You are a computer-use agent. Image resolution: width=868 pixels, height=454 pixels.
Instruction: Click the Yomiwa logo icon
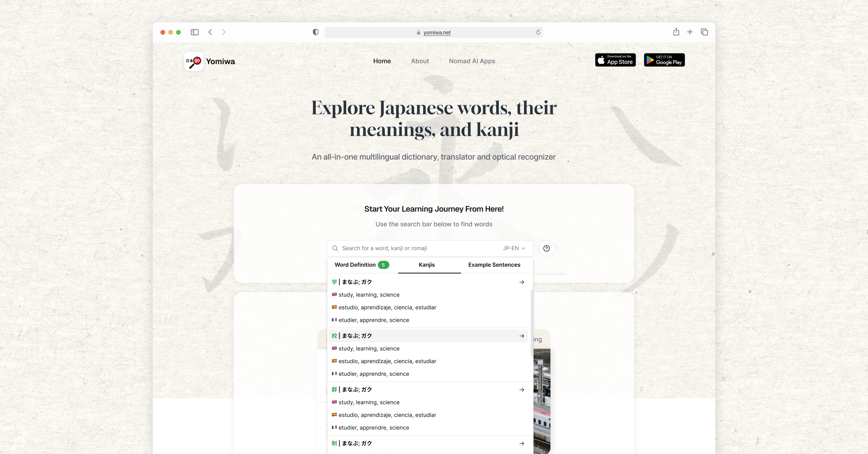coord(193,61)
